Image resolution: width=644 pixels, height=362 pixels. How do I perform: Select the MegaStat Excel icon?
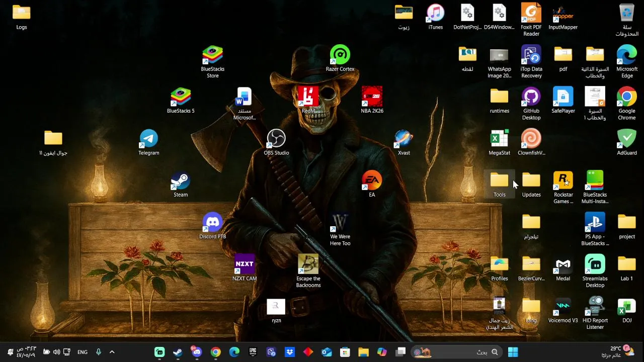coord(500,143)
